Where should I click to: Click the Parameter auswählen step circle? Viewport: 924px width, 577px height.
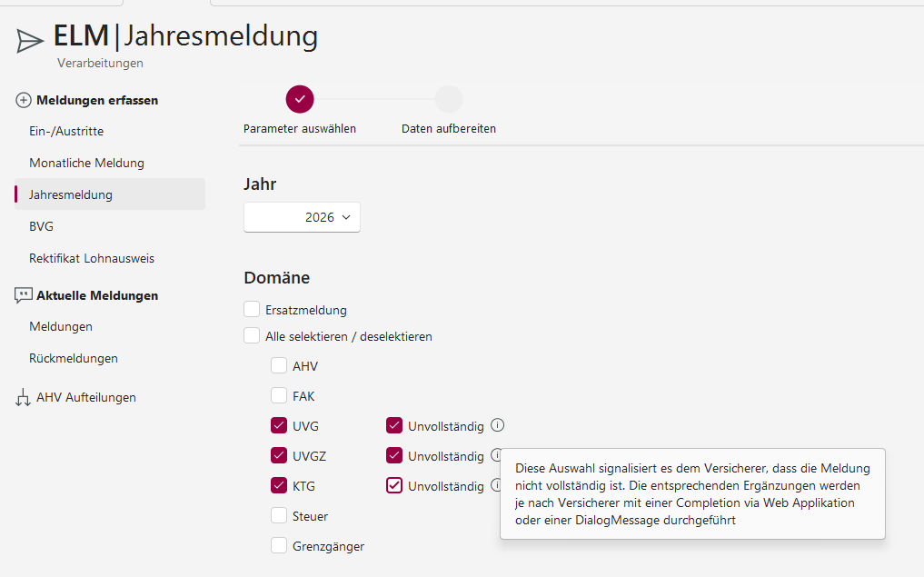coord(300,99)
